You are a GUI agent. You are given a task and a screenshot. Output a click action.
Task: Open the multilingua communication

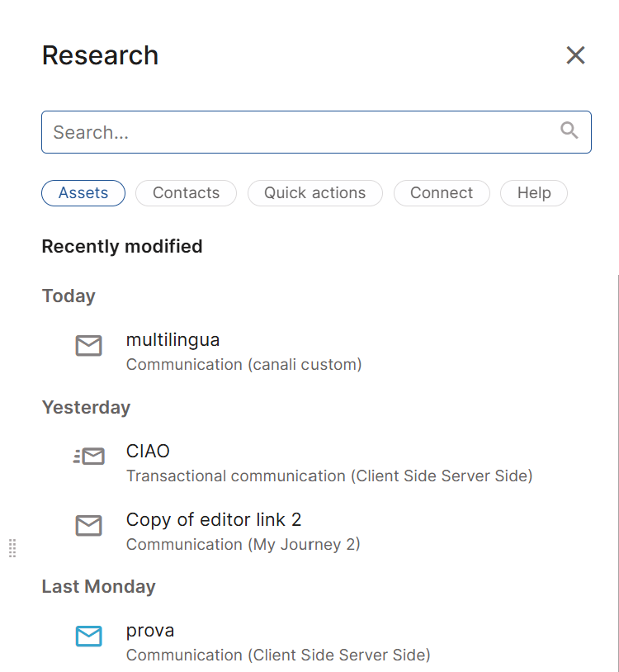tap(172, 339)
